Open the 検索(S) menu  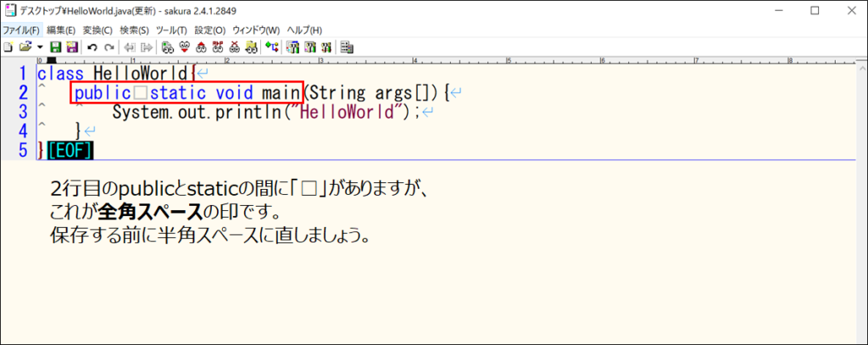(134, 30)
